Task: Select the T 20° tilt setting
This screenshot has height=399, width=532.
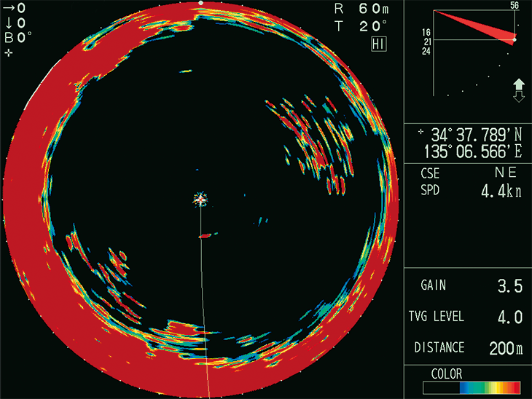Action: click(x=361, y=25)
